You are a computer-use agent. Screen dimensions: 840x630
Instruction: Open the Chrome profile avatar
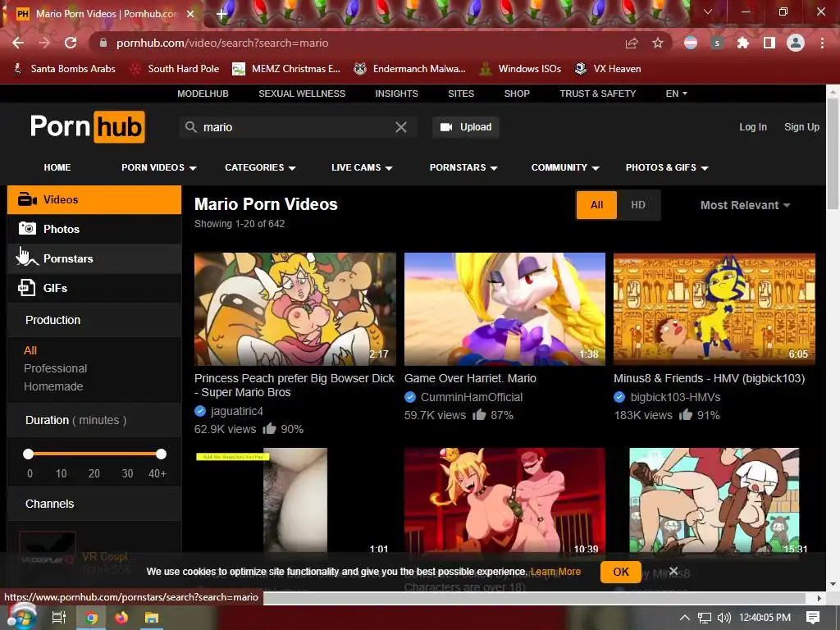[796, 43]
